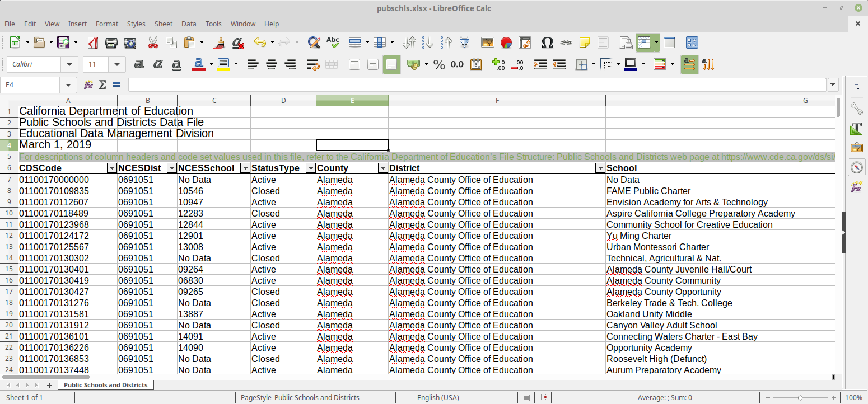Cut the selection with the scissors icon
This screenshot has width=868, height=404.
click(153, 43)
